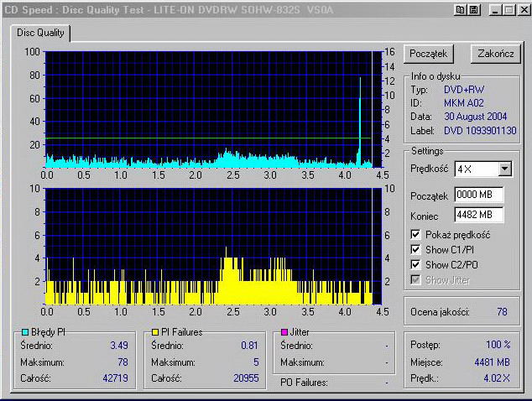Click the copy-to-clipboard icon in title bar
The width and height of the screenshot is (532, 401).
tap(461, 9)
